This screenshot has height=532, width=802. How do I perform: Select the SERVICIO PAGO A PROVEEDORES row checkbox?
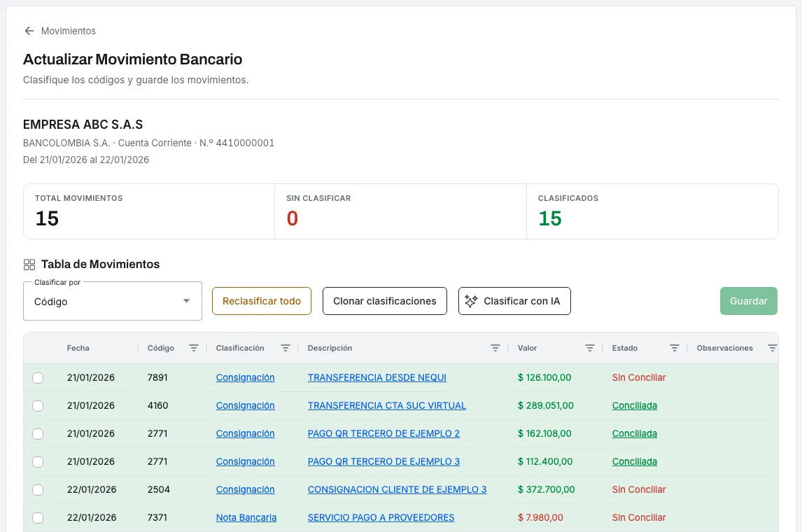pos(38,518)
